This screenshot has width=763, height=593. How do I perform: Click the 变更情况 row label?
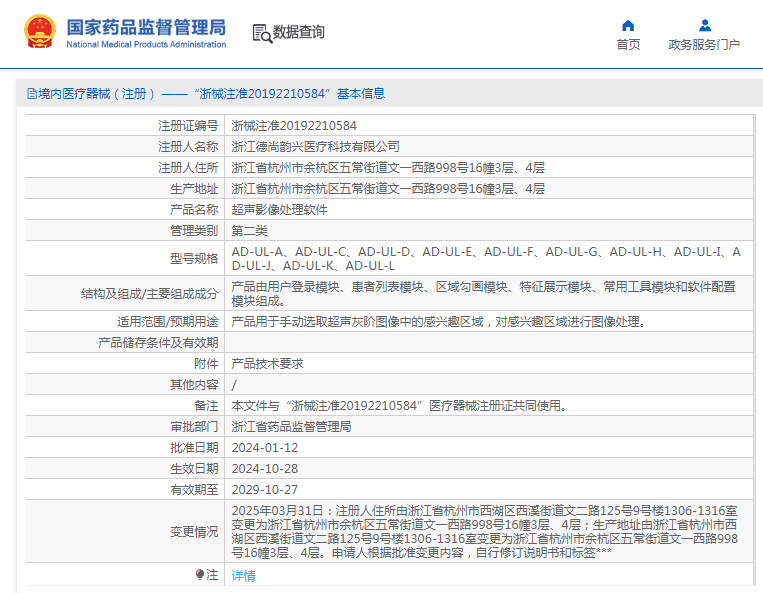[x=194, y=532]
